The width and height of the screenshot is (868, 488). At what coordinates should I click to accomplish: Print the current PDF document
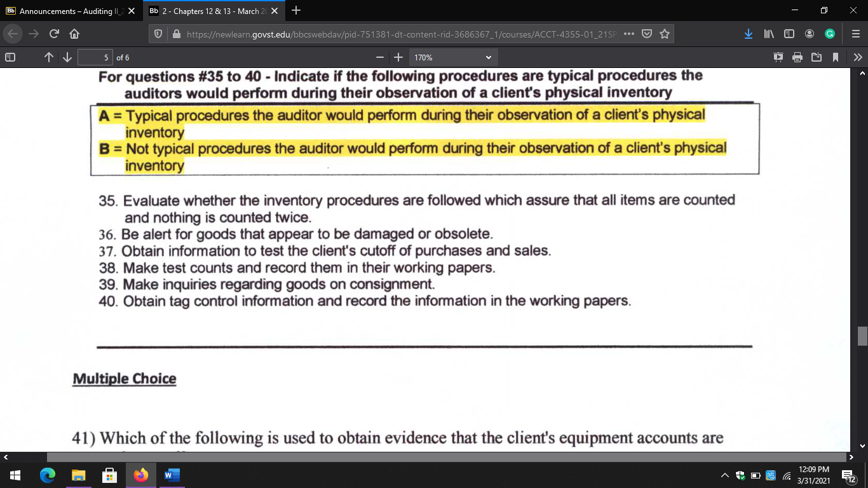click(x=797, y=57)
